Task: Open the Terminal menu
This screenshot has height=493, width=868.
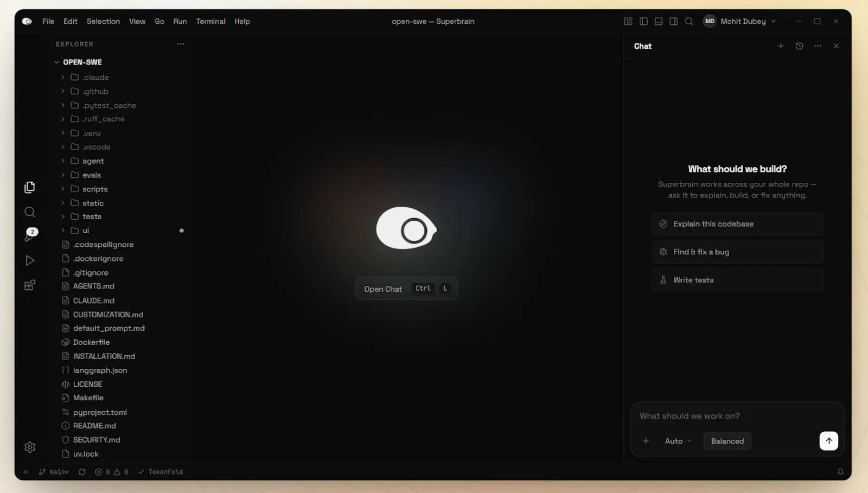Action: (210, 21)
